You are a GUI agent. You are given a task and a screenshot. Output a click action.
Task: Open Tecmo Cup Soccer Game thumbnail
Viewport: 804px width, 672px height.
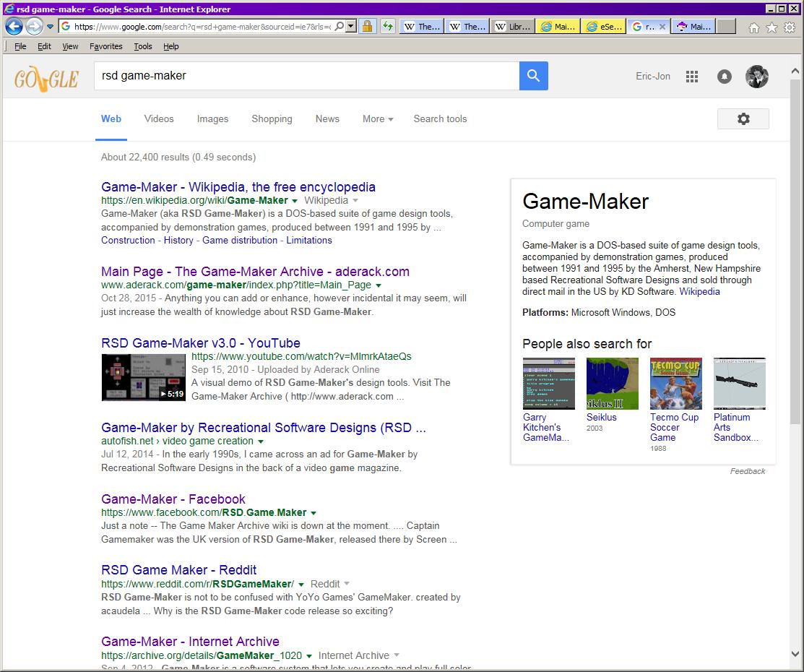coord(676,384)
